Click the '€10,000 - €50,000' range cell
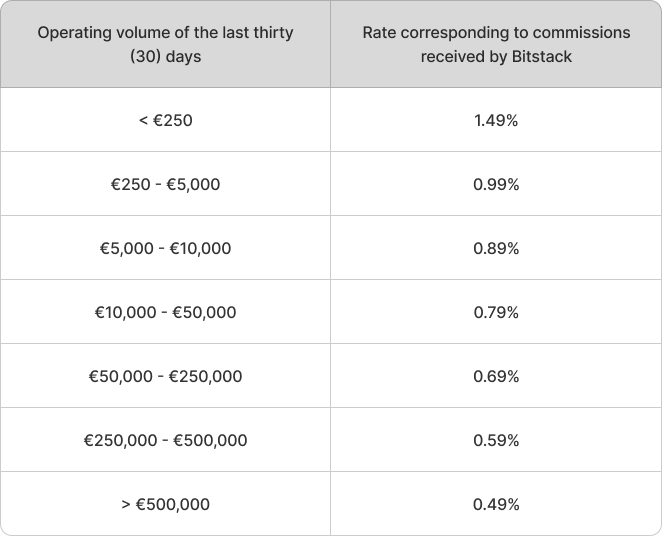The height and width of the screenshot is (536, 662). point(166,312)
